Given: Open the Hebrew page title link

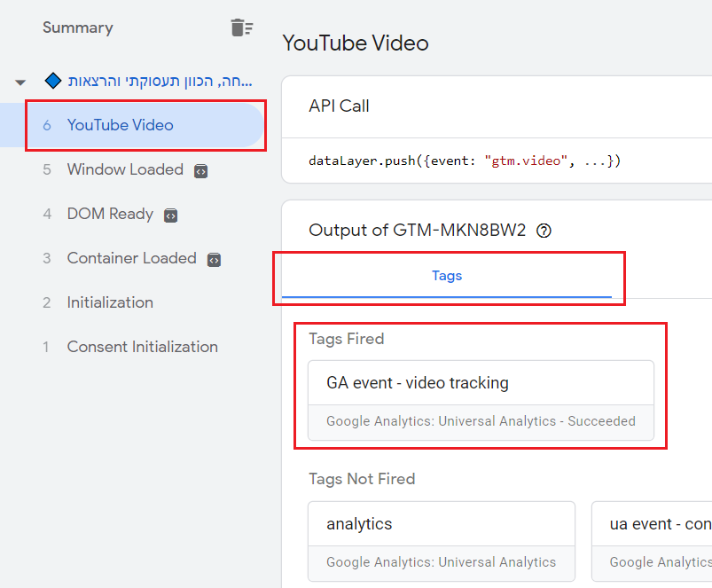Looking at the screenshot, I should 160,81.
